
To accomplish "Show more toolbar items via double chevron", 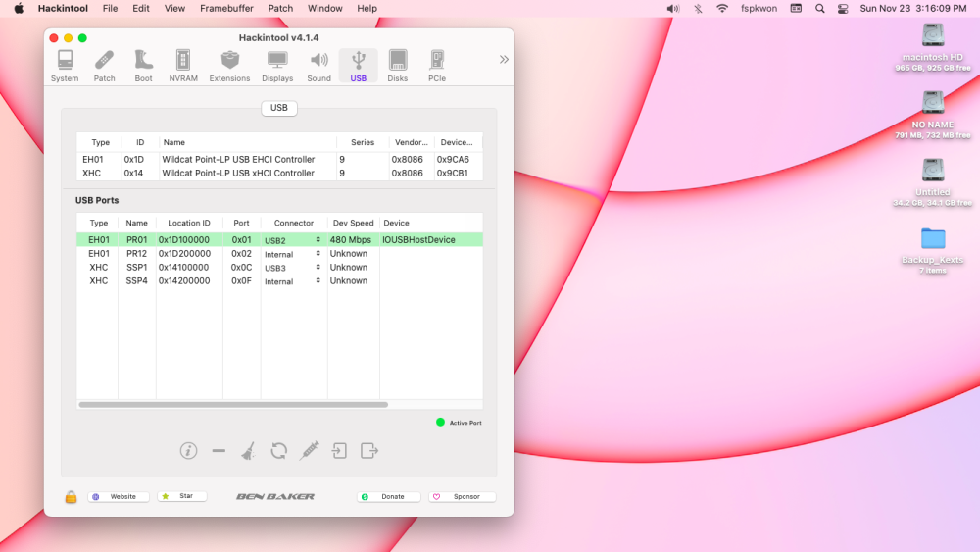I will tap(504, 60).
